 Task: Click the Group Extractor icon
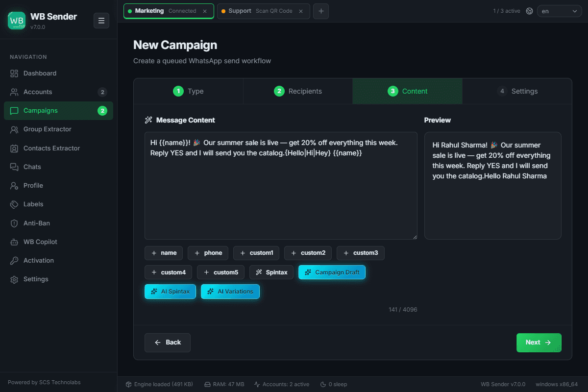point(14,129)
